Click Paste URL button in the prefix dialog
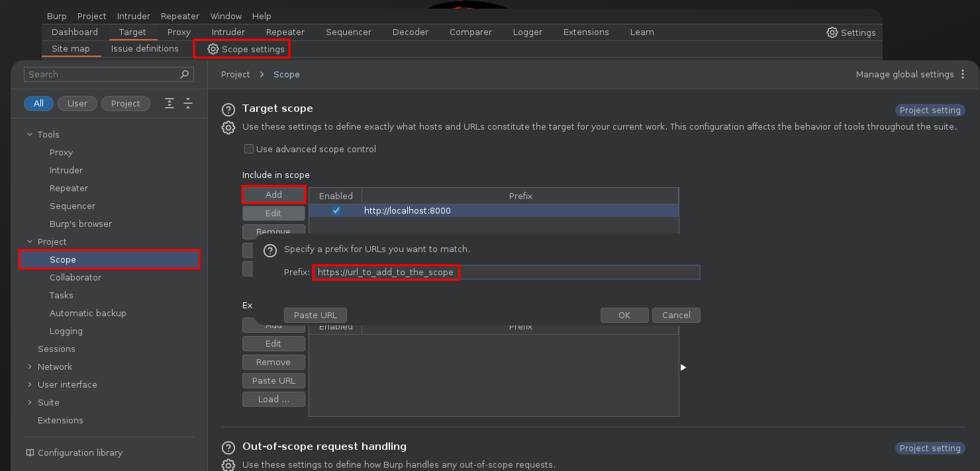The image size is (980, 471). 315,316
